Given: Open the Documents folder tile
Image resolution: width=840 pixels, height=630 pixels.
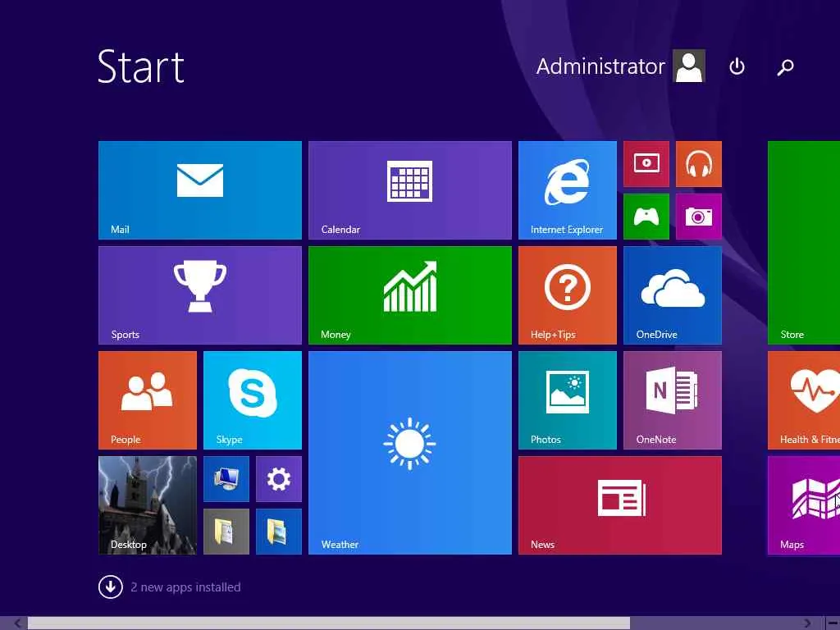Looking at the screenshot, I should pyautogui.click(x=226, y=532).
